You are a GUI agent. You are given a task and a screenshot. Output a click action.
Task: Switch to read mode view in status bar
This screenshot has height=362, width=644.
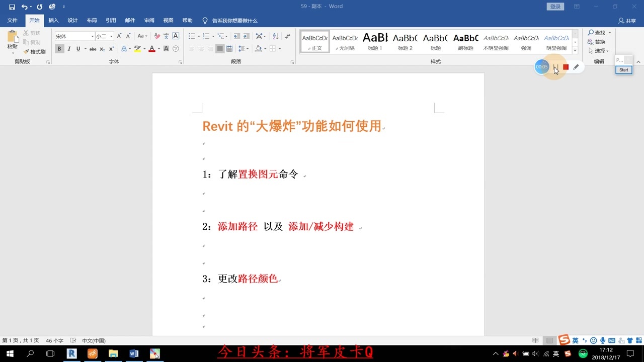click(535, 340)
